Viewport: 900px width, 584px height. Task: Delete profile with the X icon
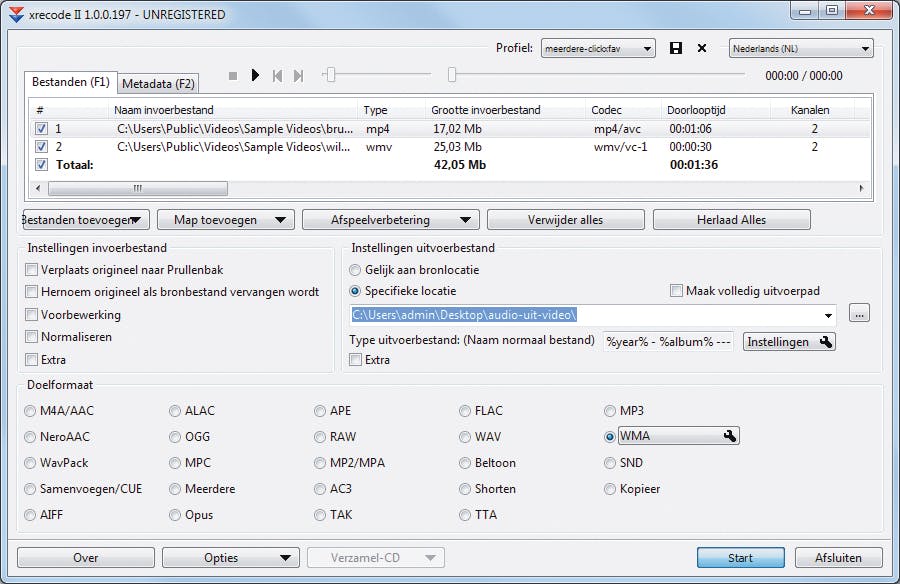(x=701, y=48)
